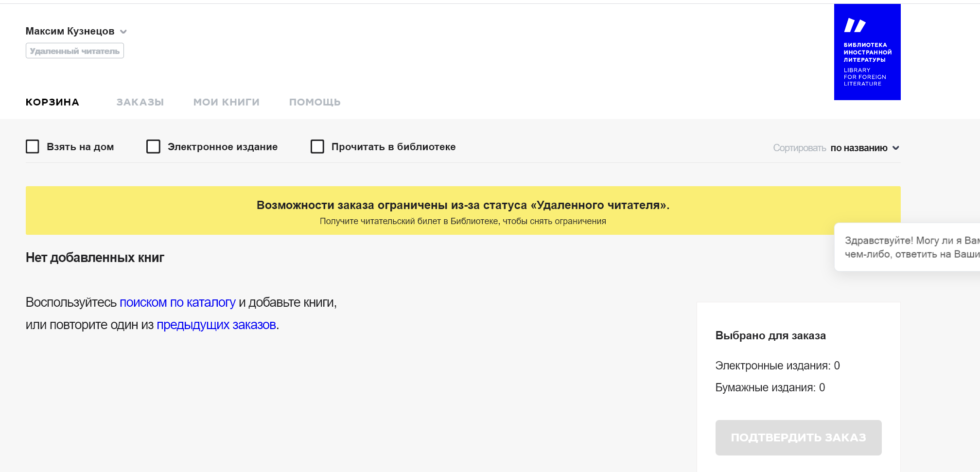The image size is (980, 472).
Task: Check the Прочитать в библиотеке checkbox
Action: point(317,147)
